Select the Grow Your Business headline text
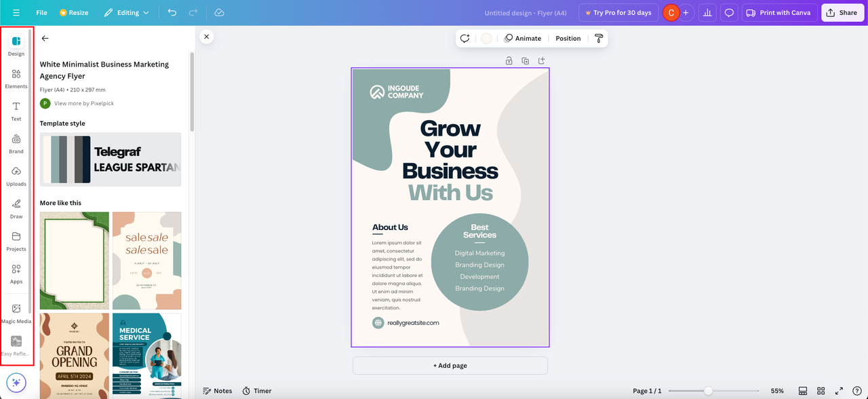868x399 pixels. pos(450,149)
